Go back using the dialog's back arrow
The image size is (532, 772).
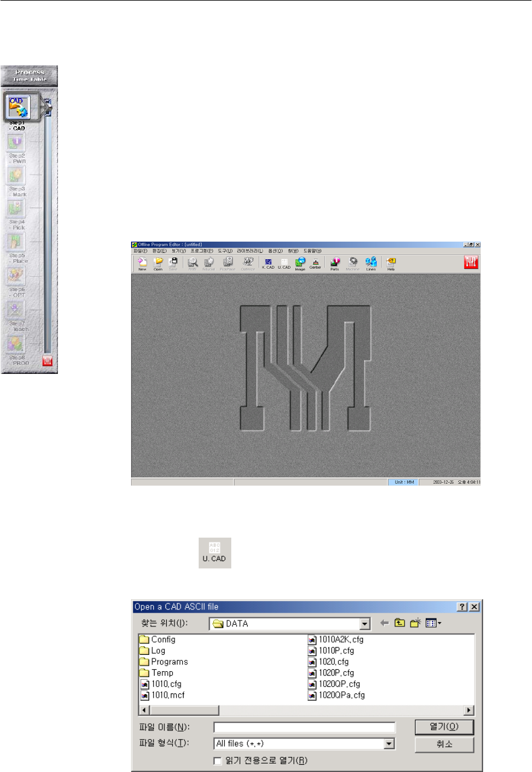point(385,623)
